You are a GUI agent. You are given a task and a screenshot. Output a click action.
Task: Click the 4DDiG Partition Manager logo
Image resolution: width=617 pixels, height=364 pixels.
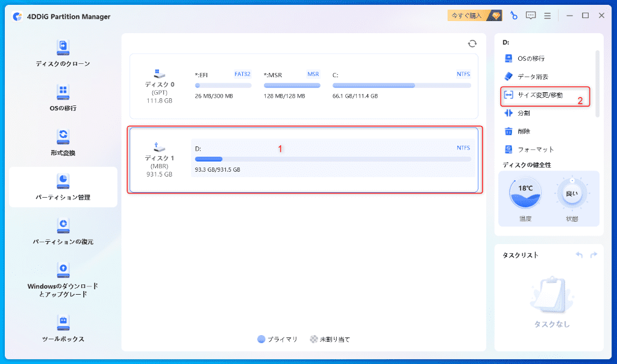(17, 16)
